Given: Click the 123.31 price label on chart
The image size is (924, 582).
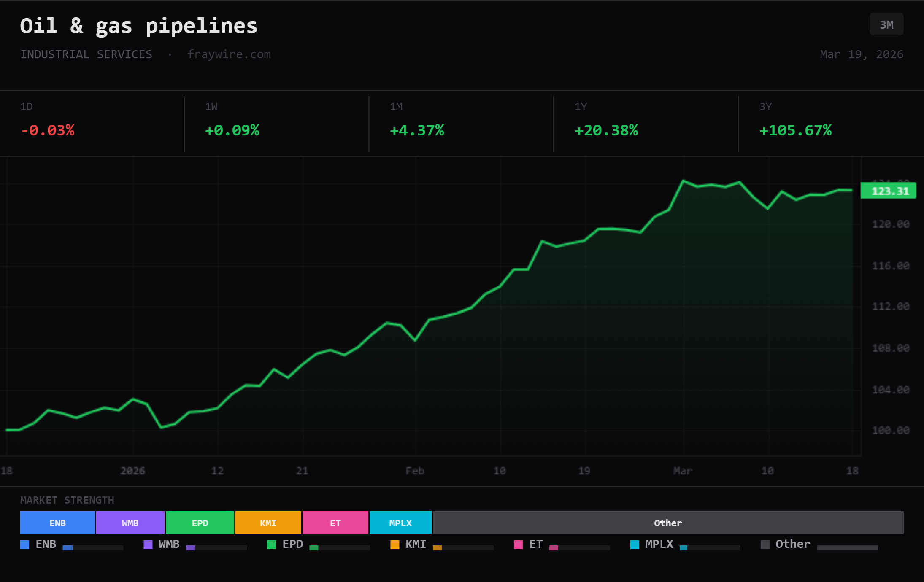Looking at the screenshot, I should tap(889, 191).
